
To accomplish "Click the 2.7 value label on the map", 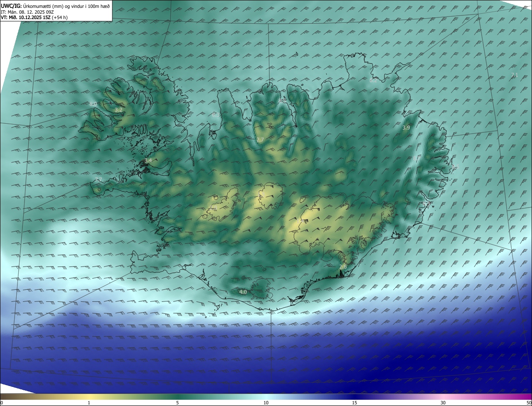I will (260, 140).
